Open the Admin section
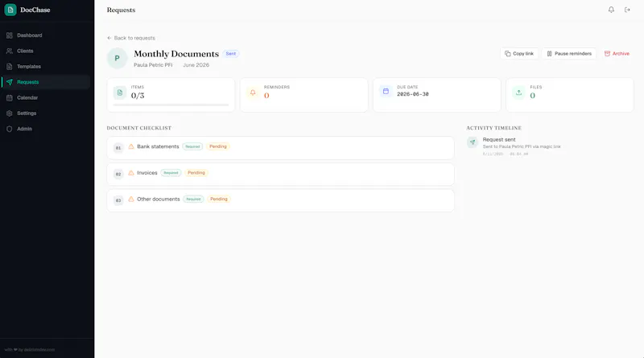The height and width of the screenshot is (358, 644). (45, 129)
